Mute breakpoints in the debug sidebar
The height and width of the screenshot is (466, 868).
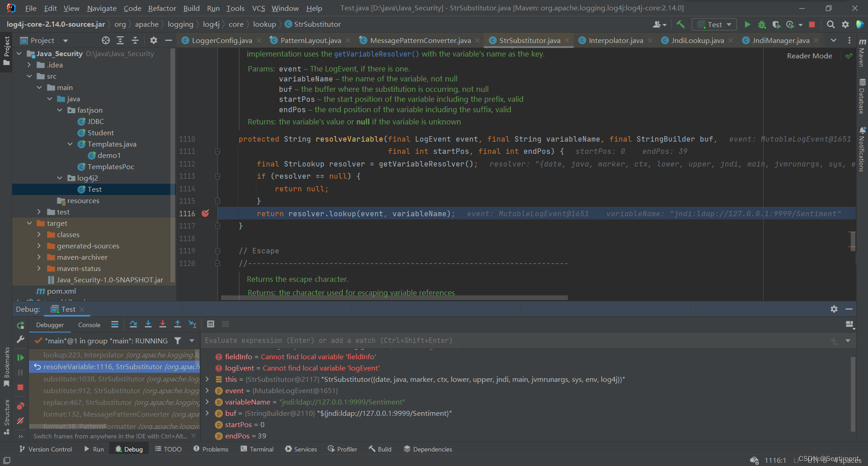pyautogui.click(x=20, y=421)
